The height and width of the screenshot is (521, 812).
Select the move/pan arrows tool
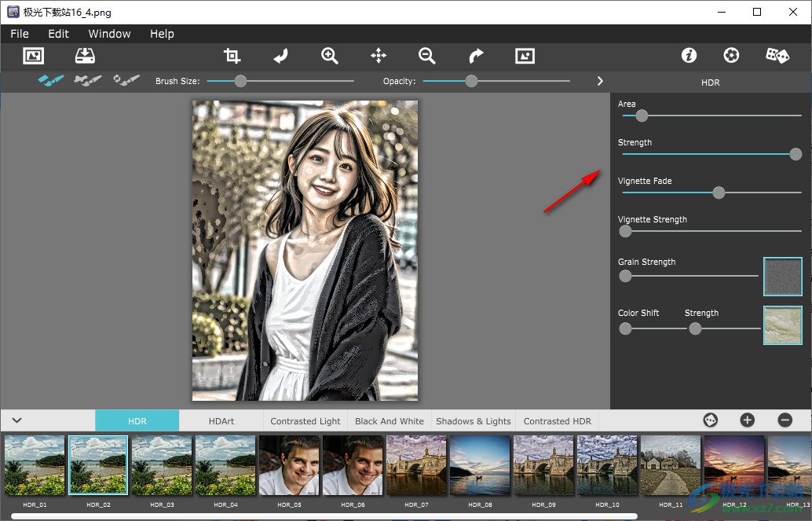(379, 56)
